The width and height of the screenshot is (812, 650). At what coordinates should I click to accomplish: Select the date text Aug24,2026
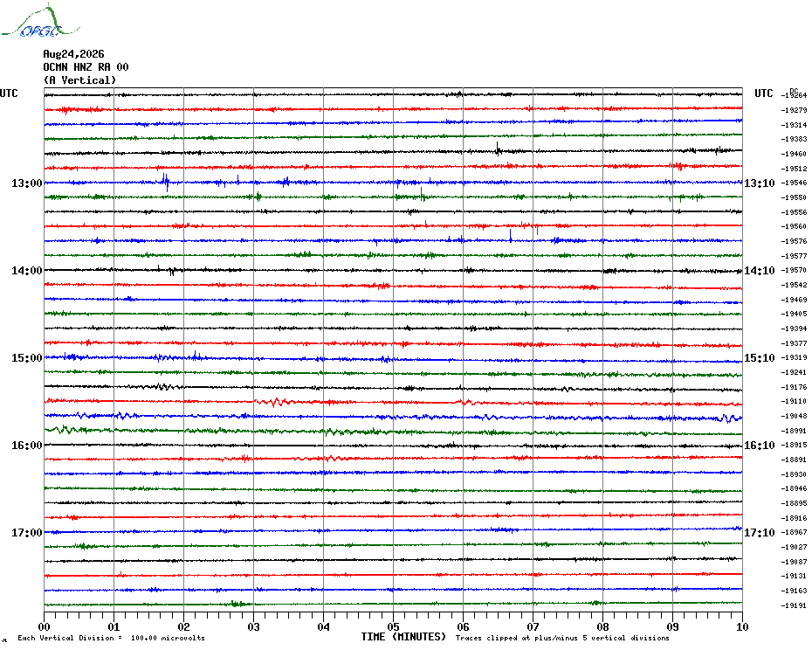[73, 54]
